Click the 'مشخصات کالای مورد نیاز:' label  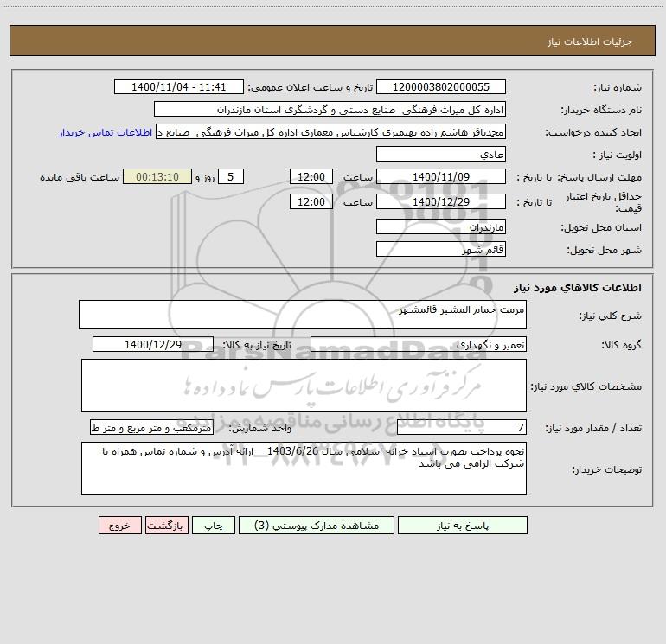click(x=586, y=386)
